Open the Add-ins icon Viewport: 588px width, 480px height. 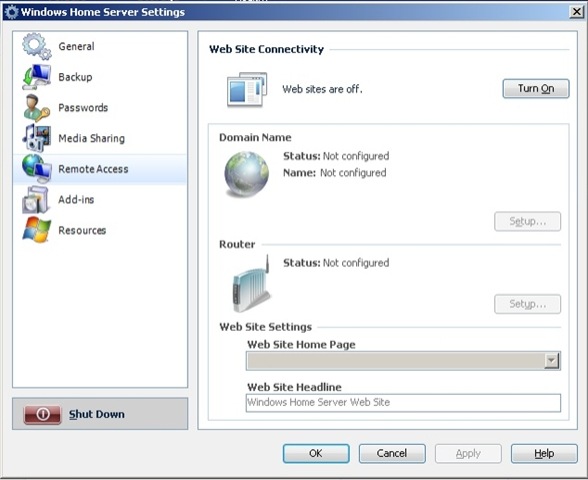point(36,200)
